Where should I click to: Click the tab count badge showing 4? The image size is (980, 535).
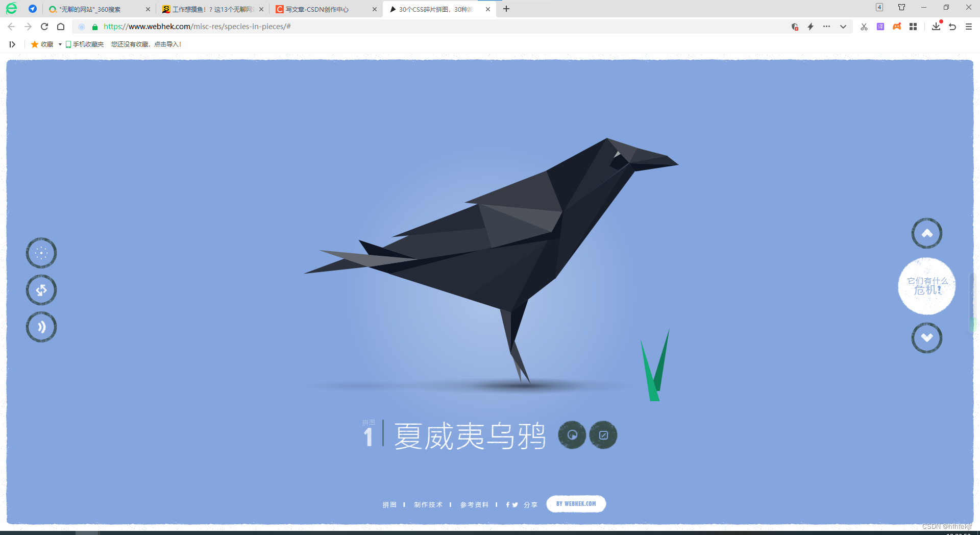[x=879, y=7]
